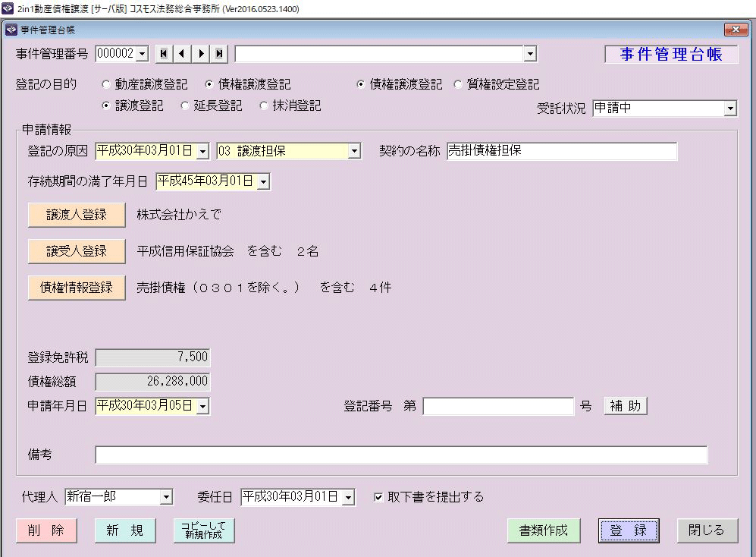756x557 pixels.
Task: Click the next record arrow
Action: pos(201,54)
